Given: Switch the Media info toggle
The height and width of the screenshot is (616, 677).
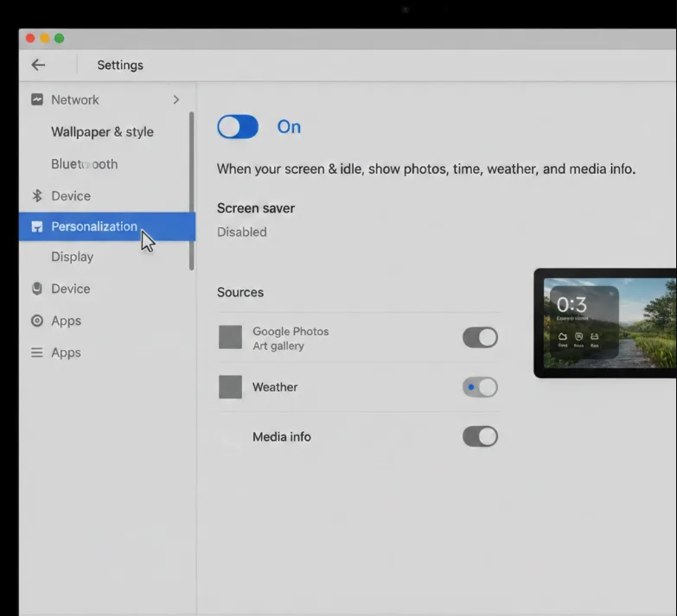Looking at the screenshot, I should 480,436.
